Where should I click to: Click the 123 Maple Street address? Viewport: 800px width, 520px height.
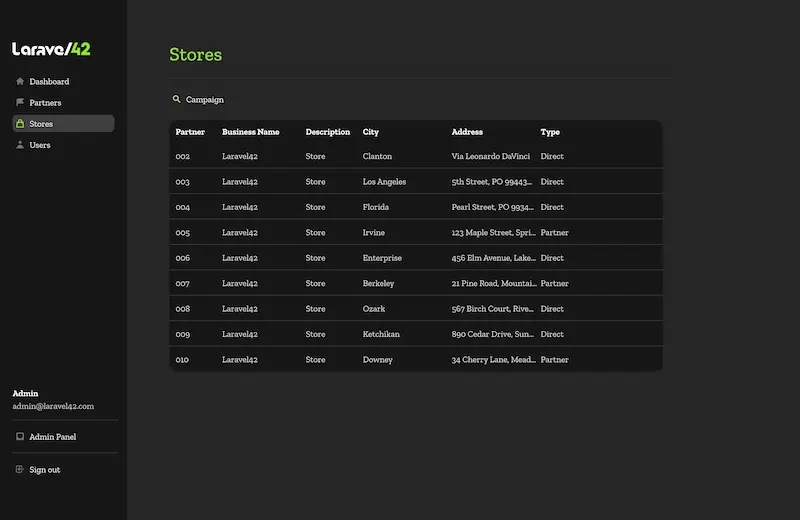(493, 233)
